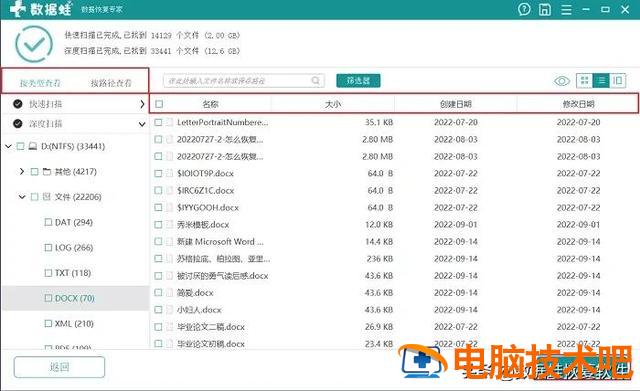
Task: Check the DOCX (70) checkbox
Action: (x=48, y=298)
